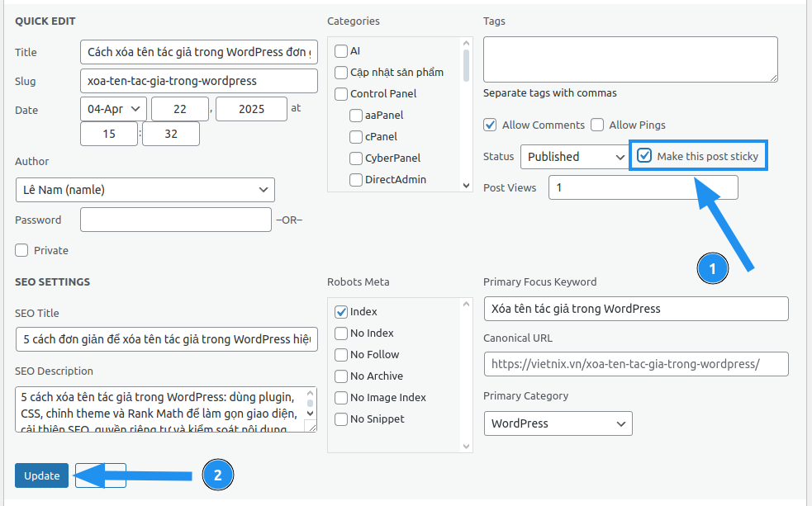Enable the Allow Pings checkbox
This screenshot has height=506, width=812.
[x=597, y=125]
